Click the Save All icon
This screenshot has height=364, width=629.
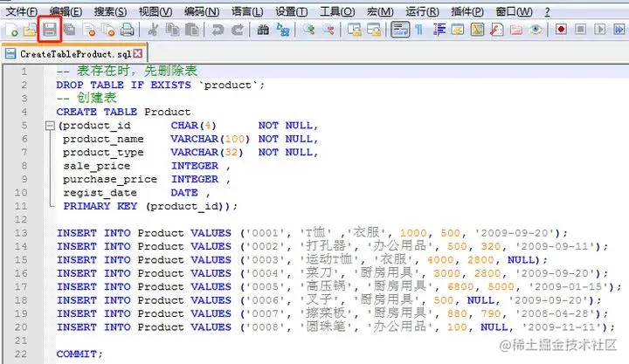point(69,30)
